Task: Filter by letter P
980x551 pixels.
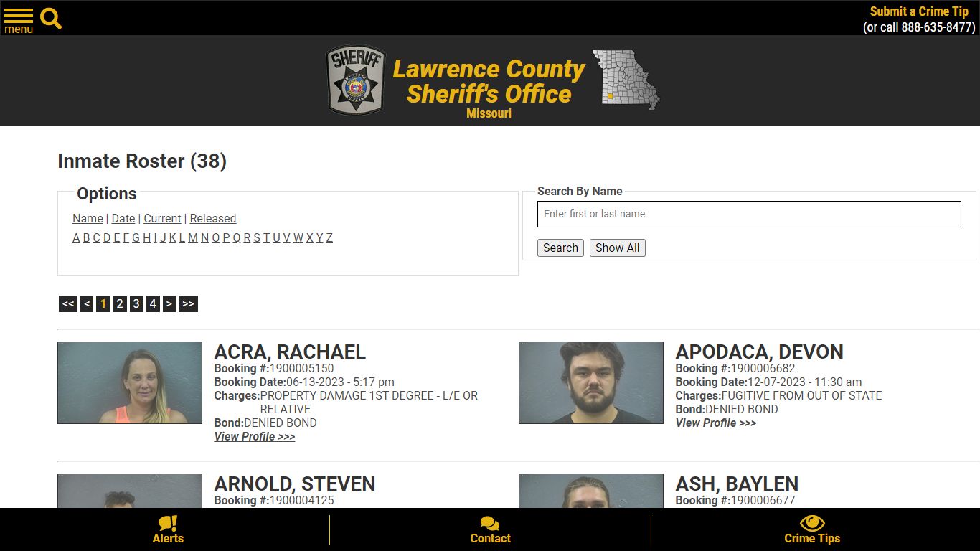Action: (226, 237)
